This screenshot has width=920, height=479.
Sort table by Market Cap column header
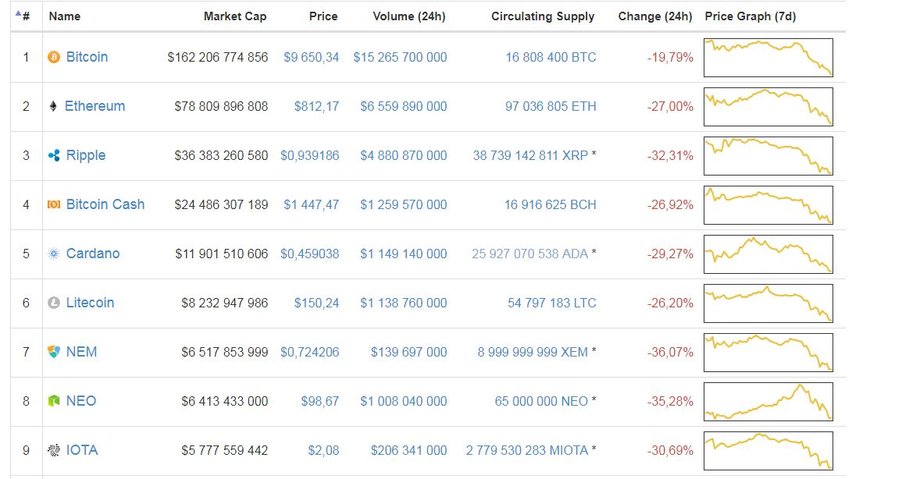[235, 16]
